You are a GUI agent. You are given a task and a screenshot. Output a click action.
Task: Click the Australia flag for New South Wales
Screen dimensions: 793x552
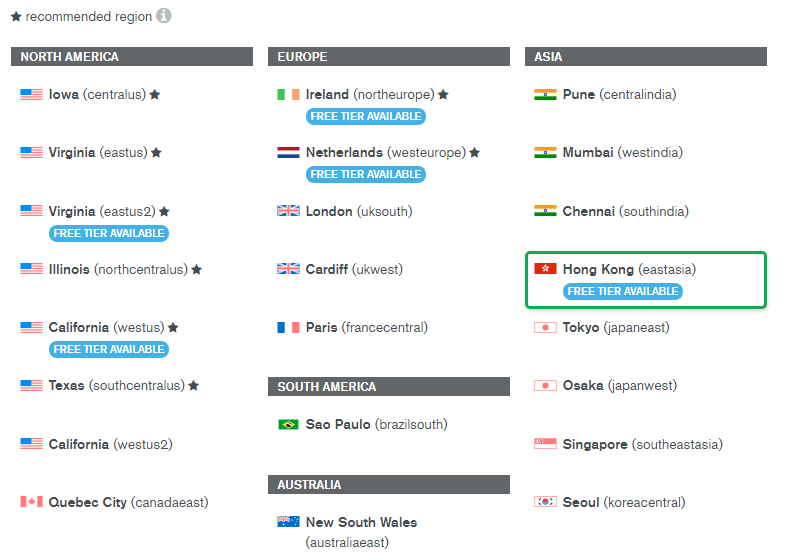click(288, 522)
